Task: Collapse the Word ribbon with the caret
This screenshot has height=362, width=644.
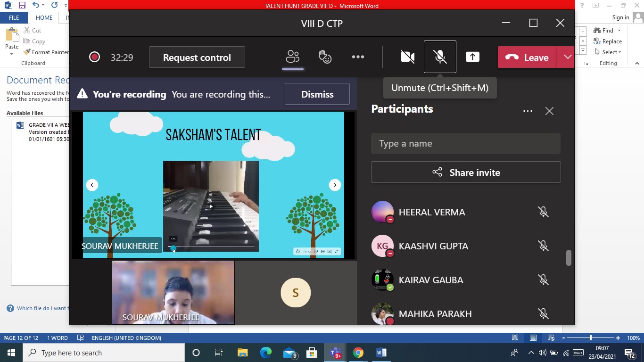Action: (637, 63)
